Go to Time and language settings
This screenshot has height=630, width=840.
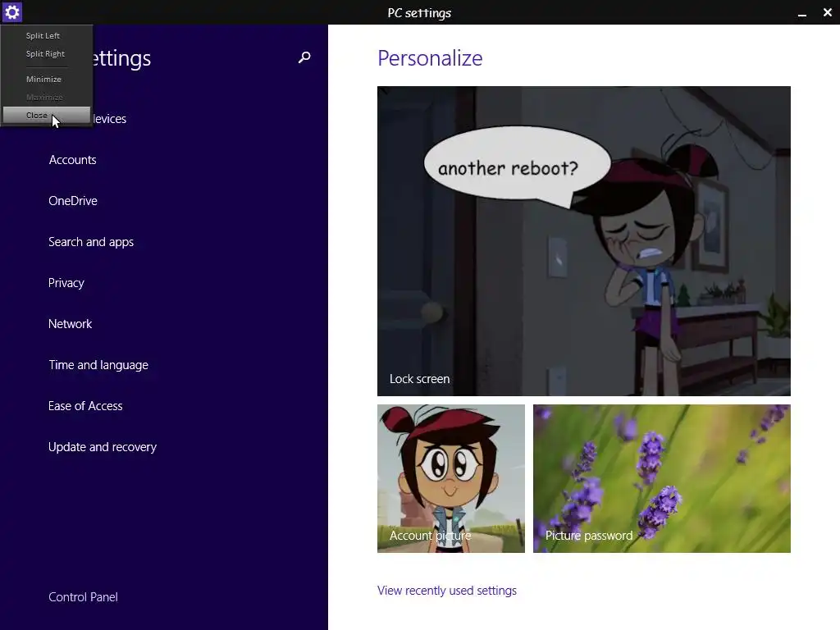[98, 365]
